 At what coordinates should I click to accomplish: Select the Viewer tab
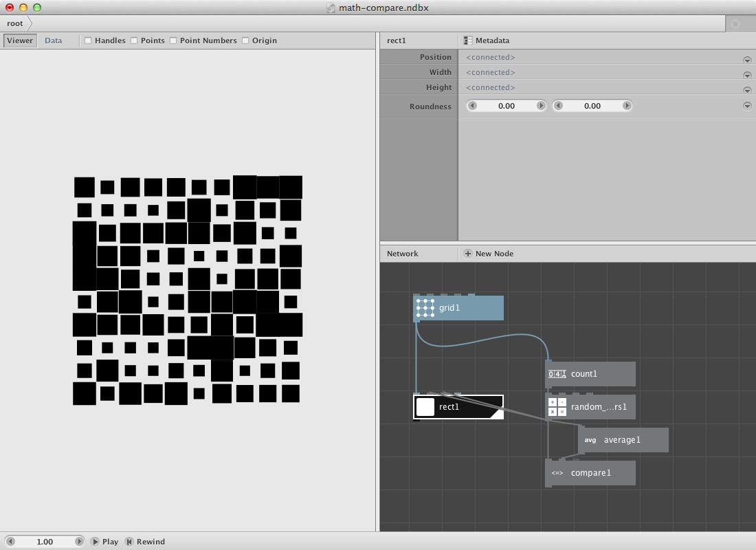point(20,41)
